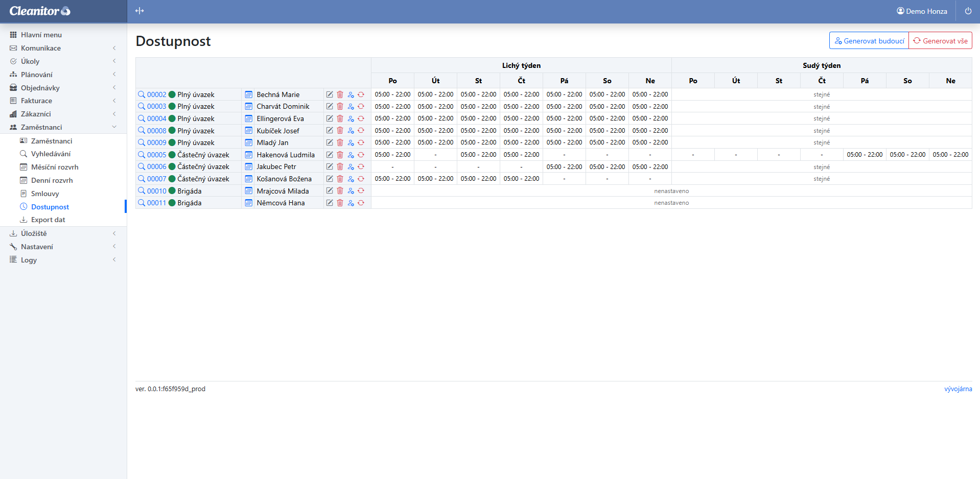Click the Generovat budoucí button
Viewport: 980px width, 479px height.
869,41
